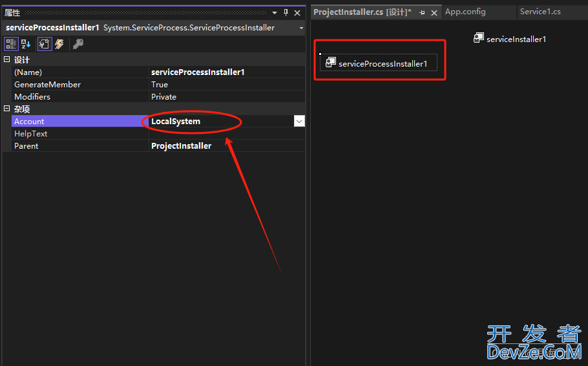Select the serviceInstaller1 component icon
The width and height of the screenshot is (588, 366).
click(479, 38)
